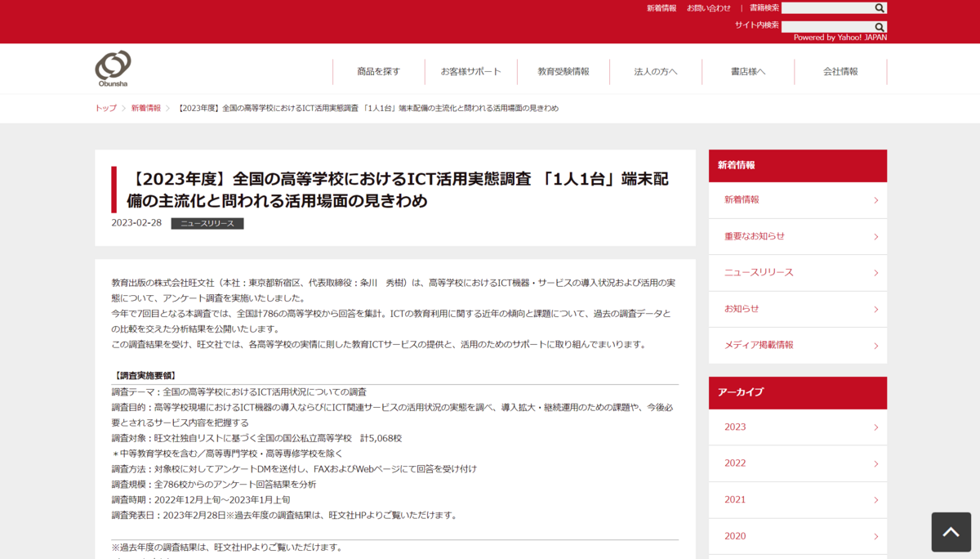The image size is (980, 559).
Task: Open the 教育受験情報 menu
Action: [x=563, y=72]
